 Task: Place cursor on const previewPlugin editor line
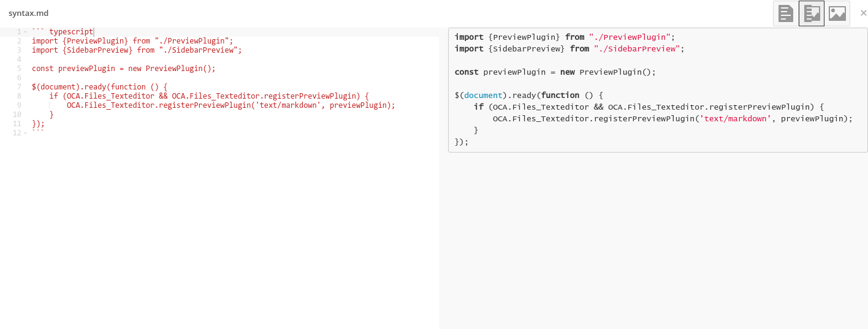[x=124, y=69]
